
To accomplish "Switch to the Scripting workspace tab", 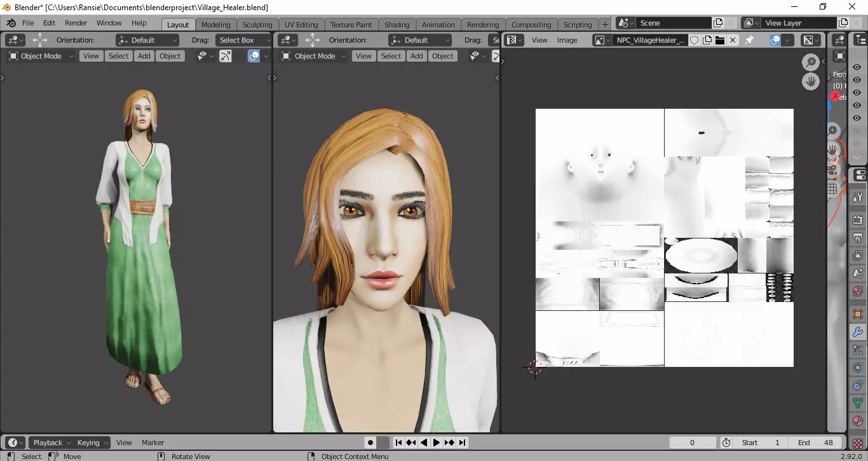I will (x=578, y=25).
